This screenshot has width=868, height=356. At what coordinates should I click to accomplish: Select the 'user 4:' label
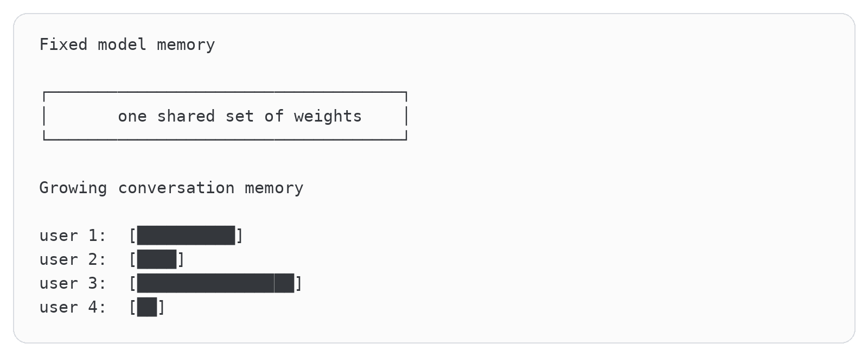[73, 307]
